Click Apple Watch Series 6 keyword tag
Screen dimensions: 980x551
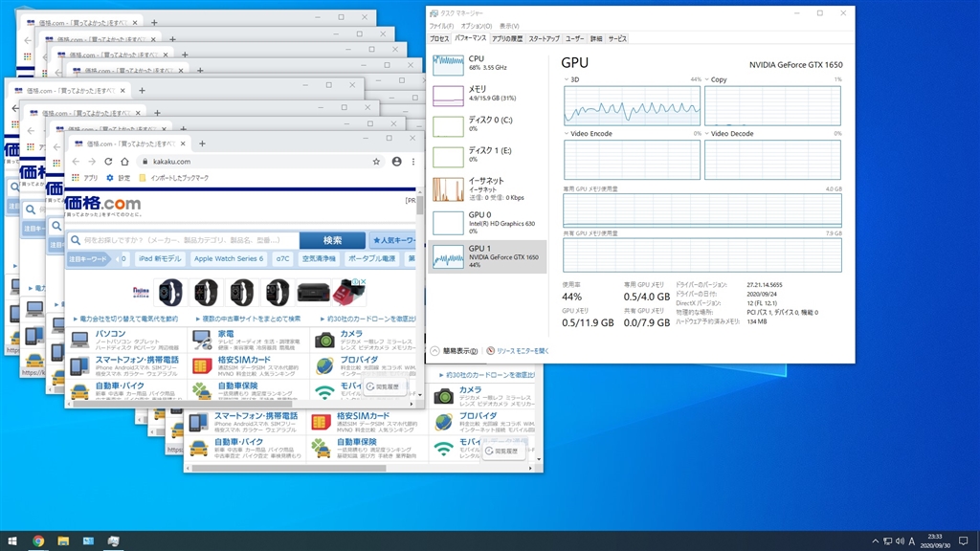point(228,258)
